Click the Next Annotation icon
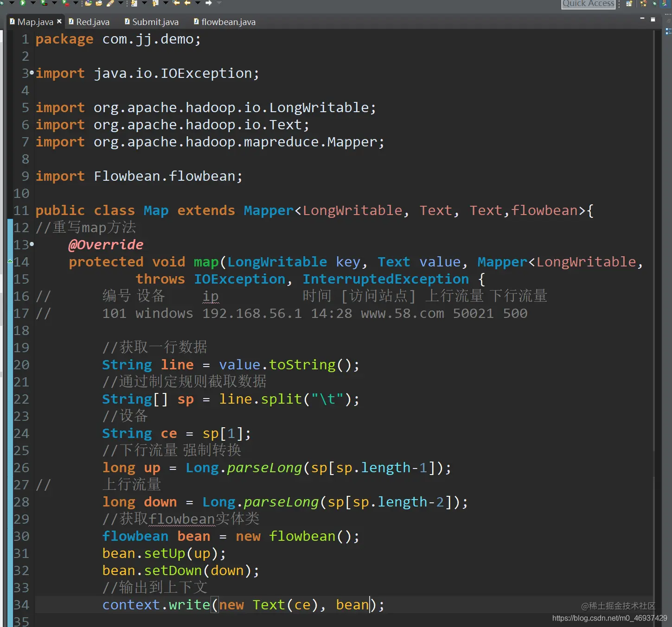 (134, 3)
